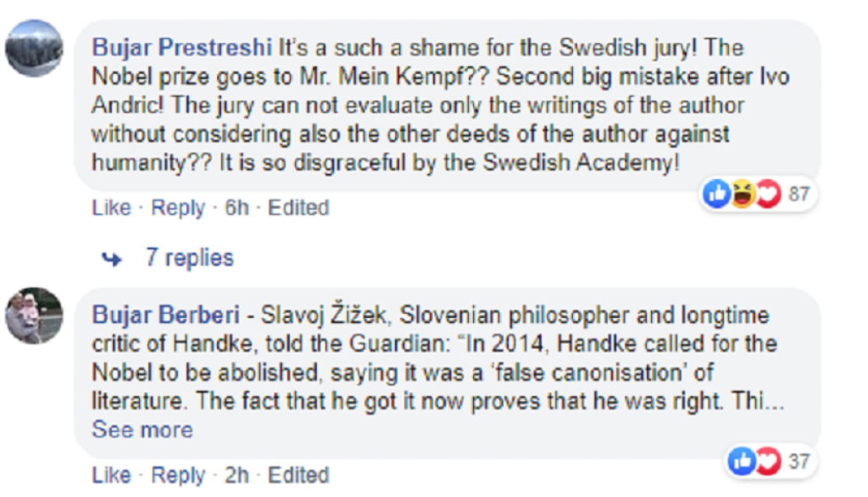This screenshot has height=497, width=868.
Task: Click the laughing Haha reaction emoji
Action: (743, 194)
